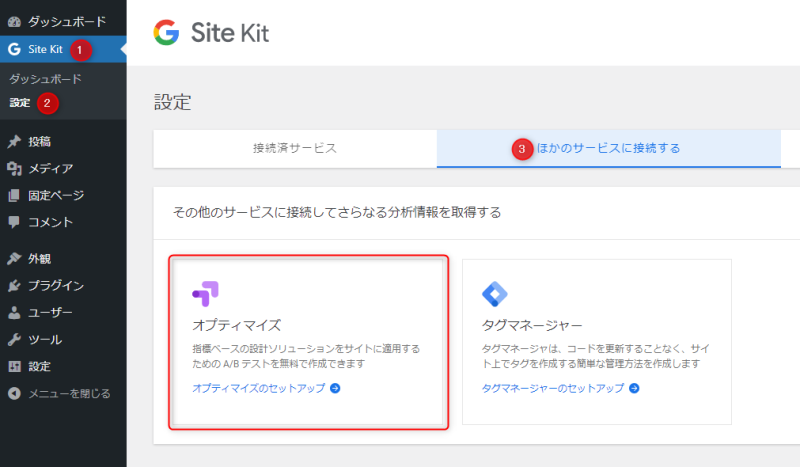Open タグマネージャーのセットアップ link
Viewport: 800px width, 467px height.
(x=553, y=388)
